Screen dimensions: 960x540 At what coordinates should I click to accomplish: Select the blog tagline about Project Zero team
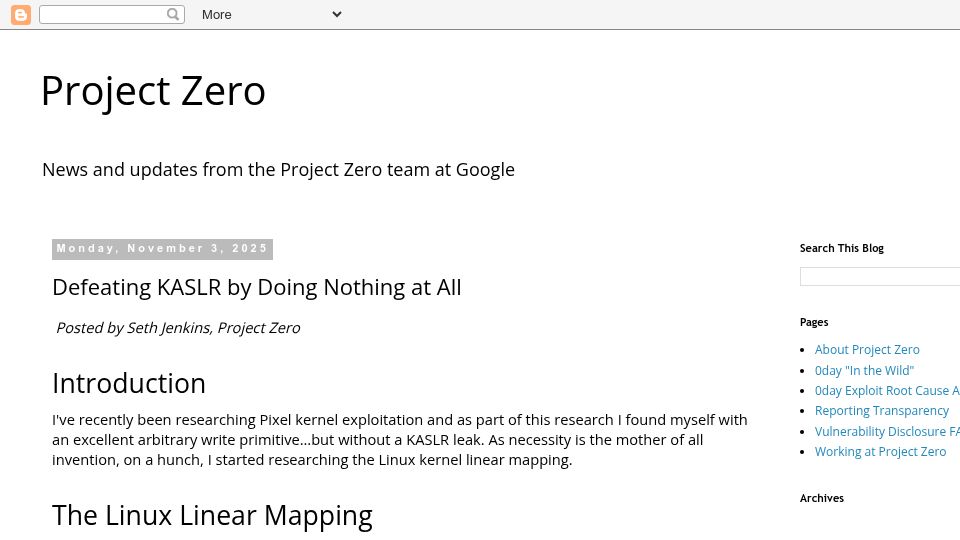pos(278,170)
